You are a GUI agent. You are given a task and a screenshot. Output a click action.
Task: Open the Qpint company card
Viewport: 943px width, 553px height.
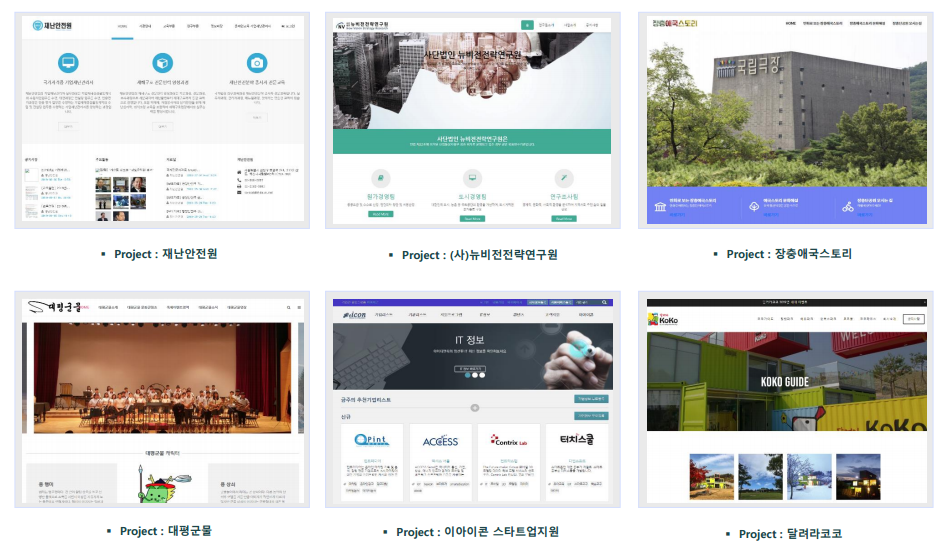coord(372,462)
